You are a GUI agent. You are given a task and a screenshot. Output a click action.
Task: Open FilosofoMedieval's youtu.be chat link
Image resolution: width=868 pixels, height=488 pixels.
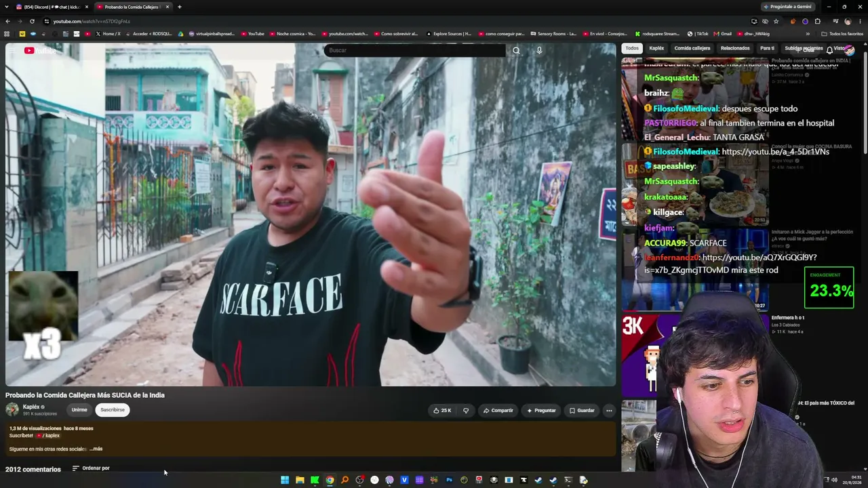coord(775,152)
